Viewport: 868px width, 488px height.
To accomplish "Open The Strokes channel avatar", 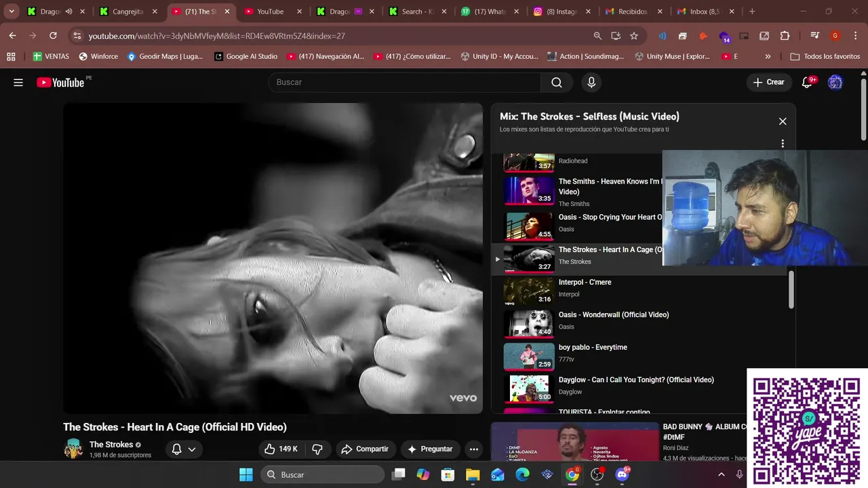I will click(x=73, y=449).
